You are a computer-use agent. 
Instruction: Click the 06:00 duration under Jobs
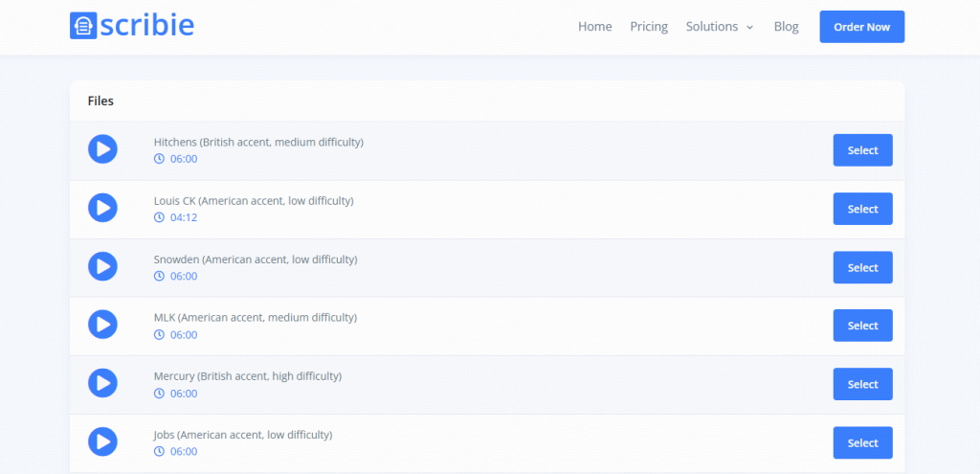coord(184,451)
